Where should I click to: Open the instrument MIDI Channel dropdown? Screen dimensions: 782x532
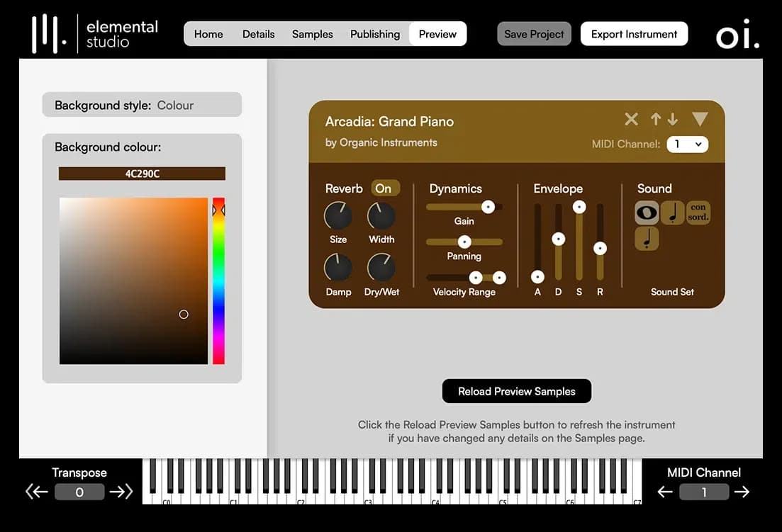tap(687, 145)
